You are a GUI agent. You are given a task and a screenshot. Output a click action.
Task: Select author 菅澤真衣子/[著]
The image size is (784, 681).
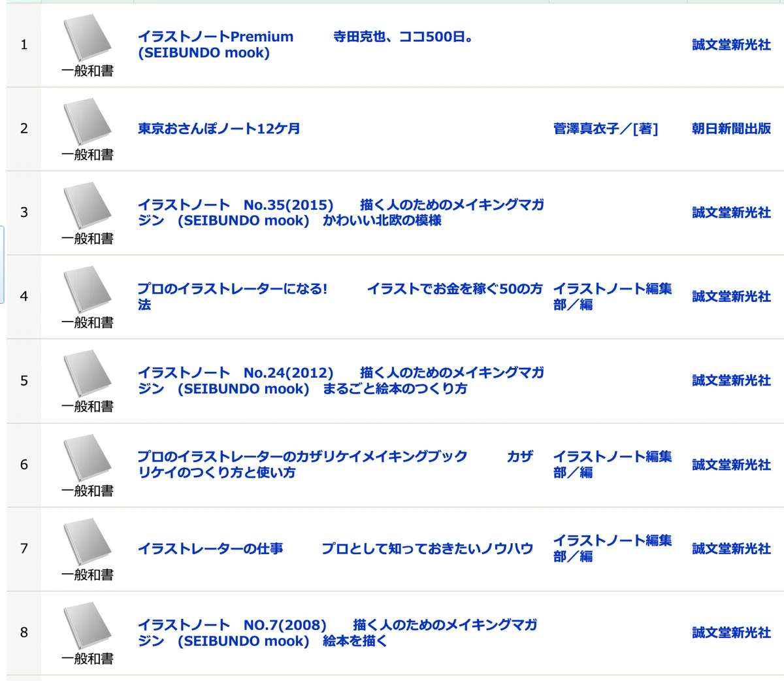point(606,129)
